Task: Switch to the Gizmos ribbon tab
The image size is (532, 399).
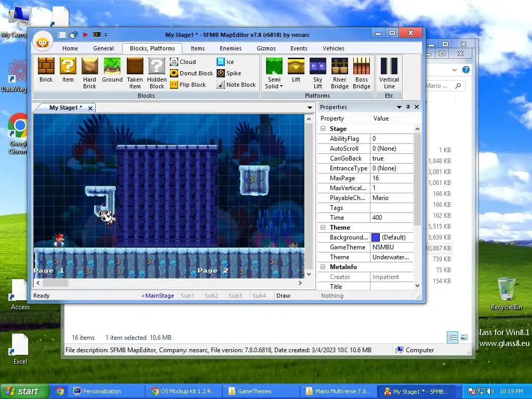Action: pyautogui.click(x=267, y=48)
